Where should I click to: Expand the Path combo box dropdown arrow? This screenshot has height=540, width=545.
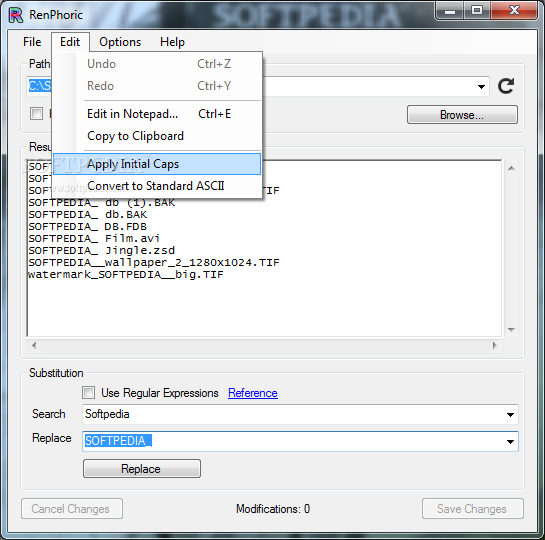pyautogui.click(x=481, y=87)
